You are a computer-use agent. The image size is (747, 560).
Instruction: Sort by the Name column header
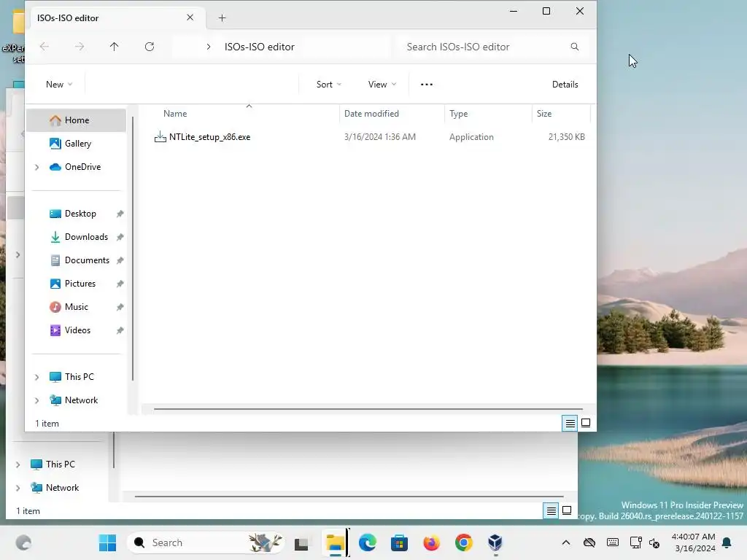coord(175,113)
